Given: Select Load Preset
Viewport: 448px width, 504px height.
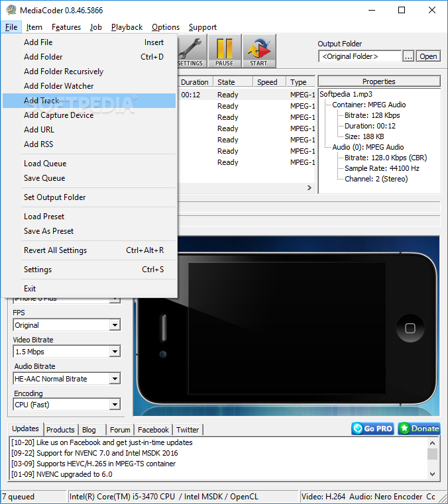Looking at the screenshot, I should [x=89, y=217].
